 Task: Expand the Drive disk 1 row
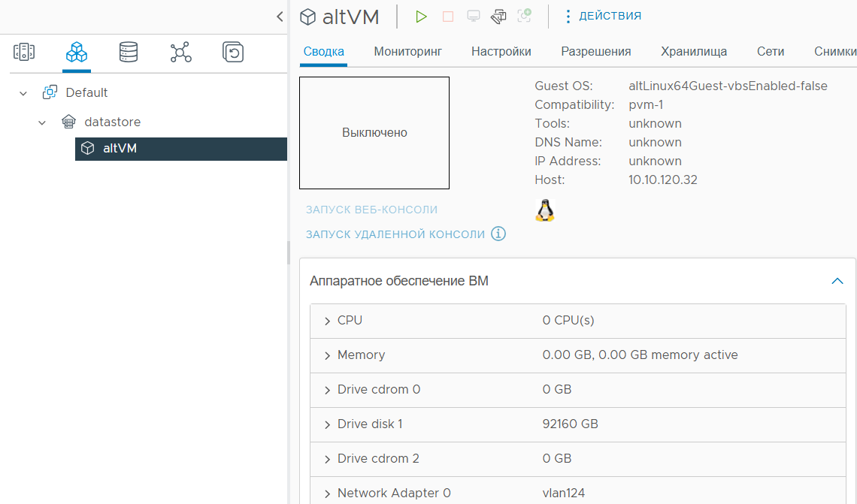[327, 425]
